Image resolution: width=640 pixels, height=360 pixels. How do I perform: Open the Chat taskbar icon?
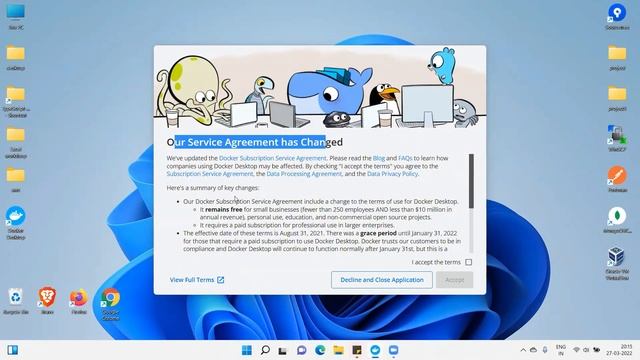[301, 350]
